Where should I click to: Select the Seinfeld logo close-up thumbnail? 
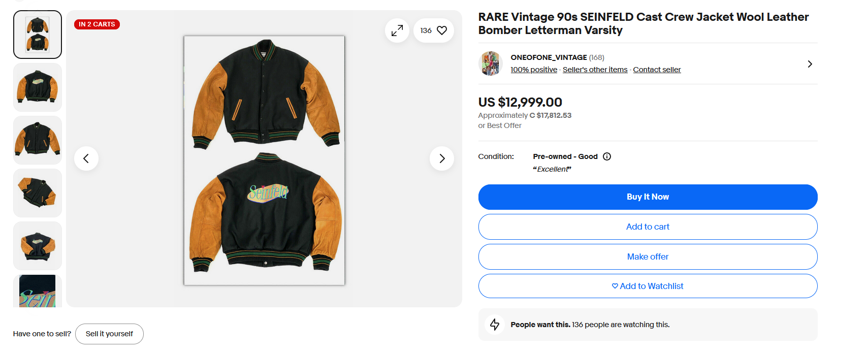pyautogui.click(x=38, y=291)
